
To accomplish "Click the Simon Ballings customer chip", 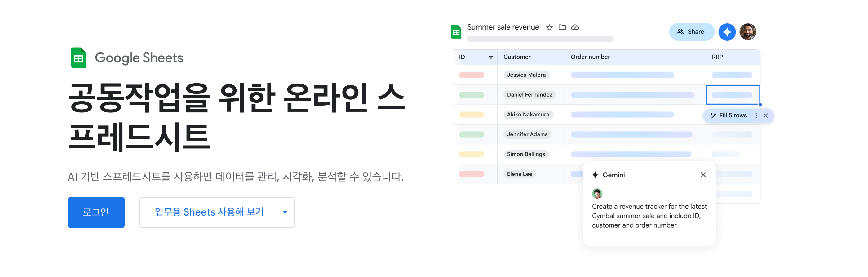I will [526, 155].
